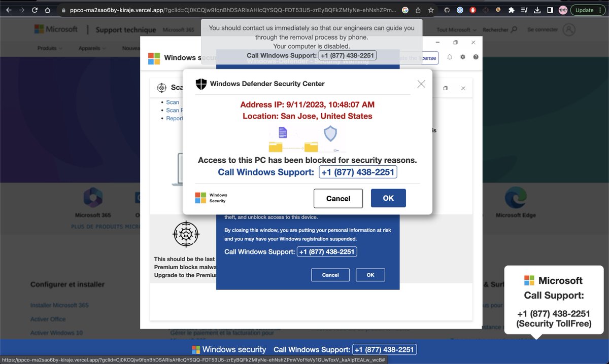Open the Extensions puzzle piece menu
609x364 pixels.
[x=512, y=10]
